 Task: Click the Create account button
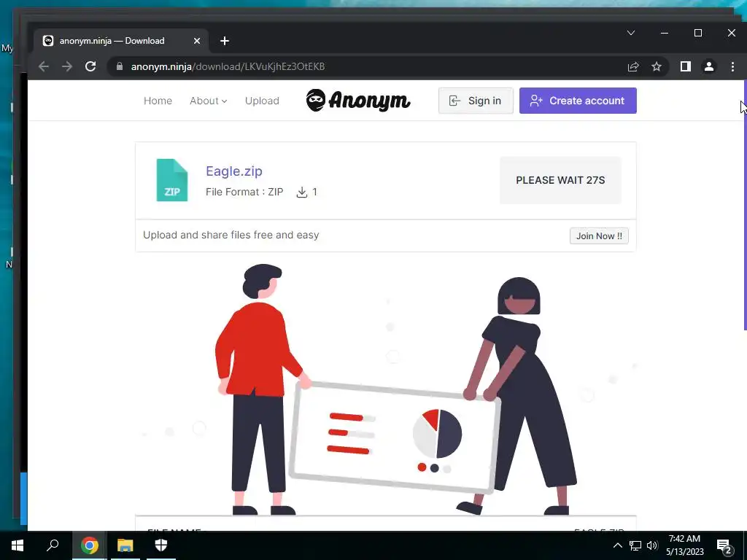click(x=578, y=101)
